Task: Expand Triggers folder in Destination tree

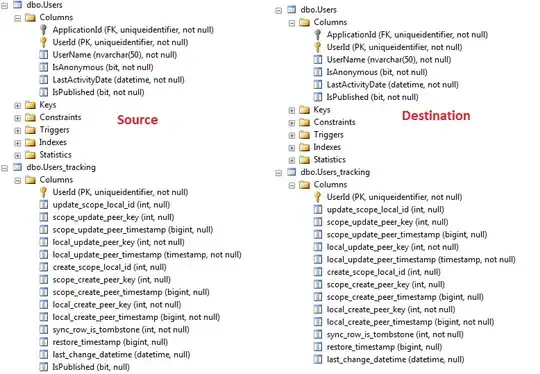Action: point(291,135)
